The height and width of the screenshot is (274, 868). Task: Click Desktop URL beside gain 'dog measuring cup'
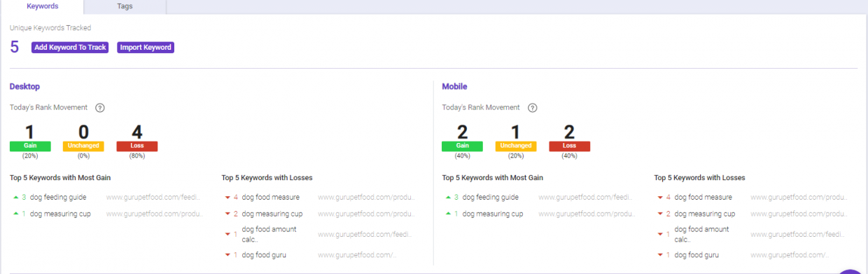click(155, 214)
